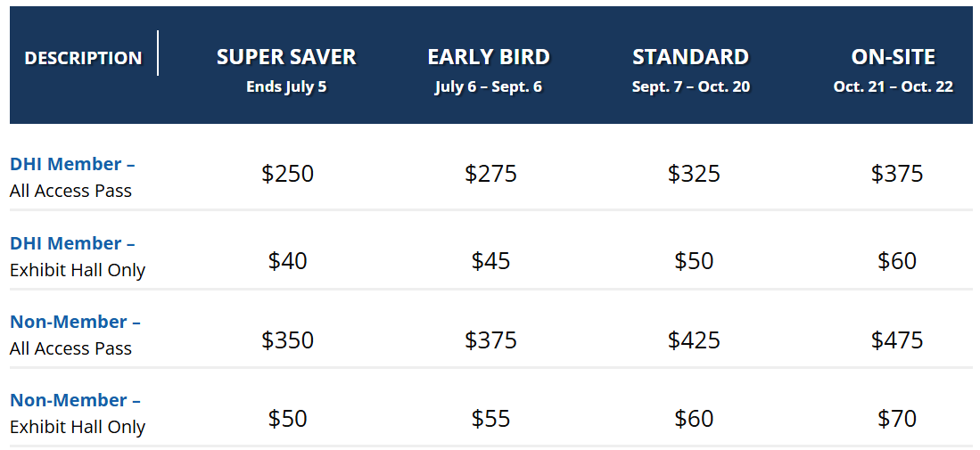Open the first DHI Member link, All Access Pass row
Image resolution: width=980 pixels, height=450 pixels.
pos(72,164)
